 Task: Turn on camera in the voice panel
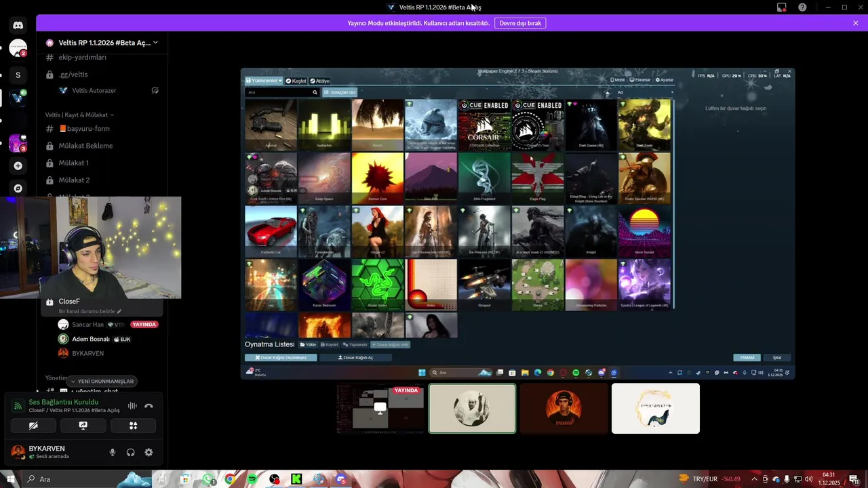point(33,426)
